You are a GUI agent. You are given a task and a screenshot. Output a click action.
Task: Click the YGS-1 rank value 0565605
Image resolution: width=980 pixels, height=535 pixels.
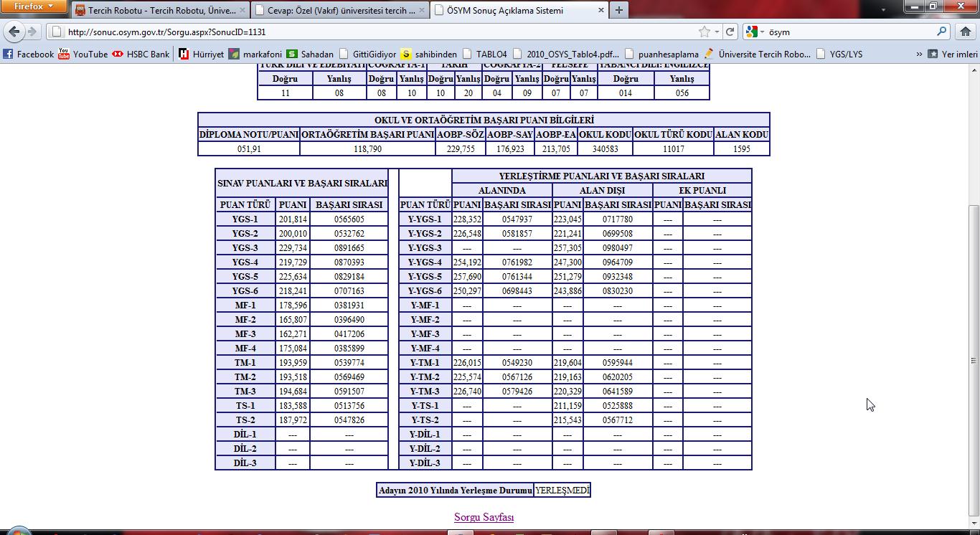[x=349, y=219]
